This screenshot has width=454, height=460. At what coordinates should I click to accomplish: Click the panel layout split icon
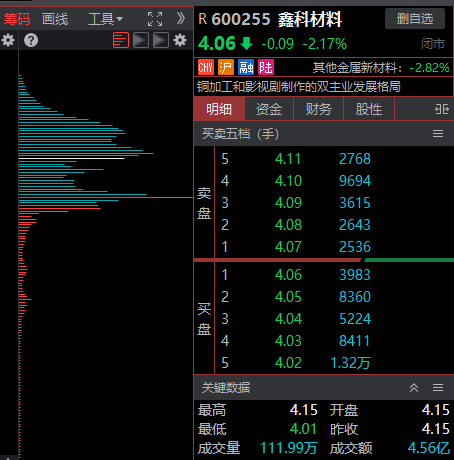pyautogui.click(x=442, y=109)
